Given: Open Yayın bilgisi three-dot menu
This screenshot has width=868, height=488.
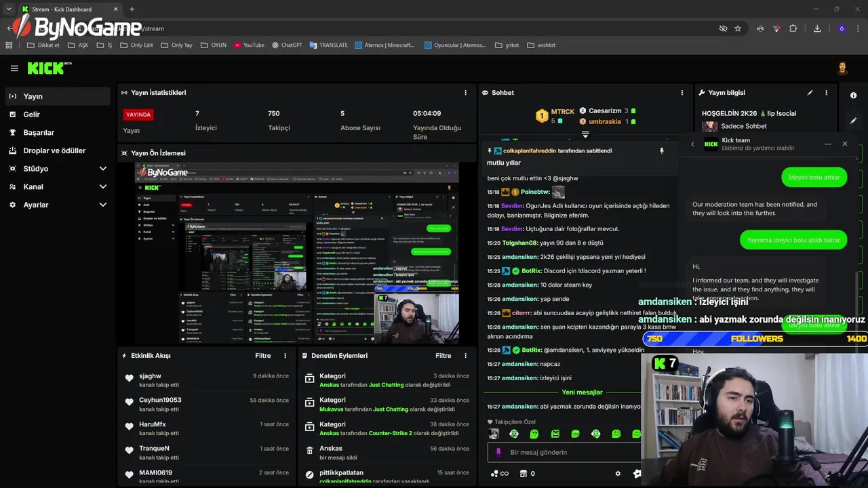Looking at the screenshot, I should pyautogui.click(x=826, y=93).
